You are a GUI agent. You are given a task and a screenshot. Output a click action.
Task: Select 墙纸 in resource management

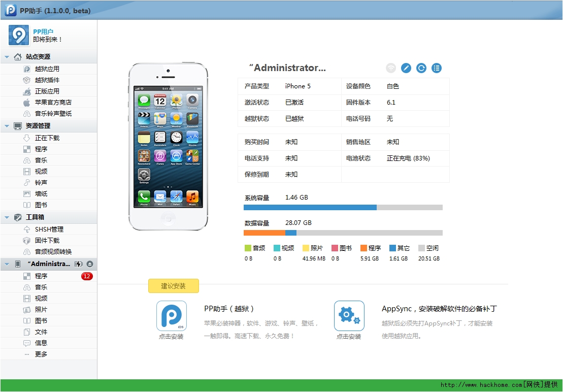click(x=48, y=194)
